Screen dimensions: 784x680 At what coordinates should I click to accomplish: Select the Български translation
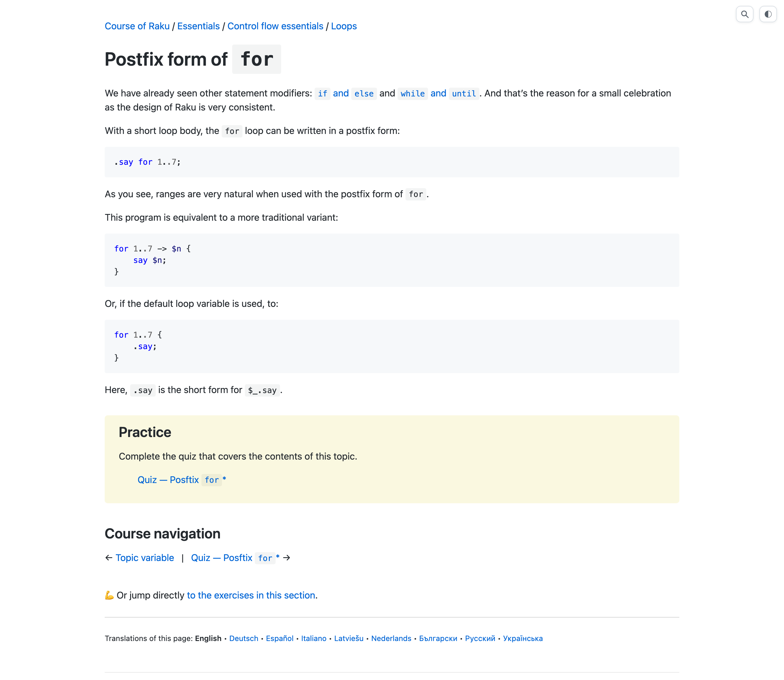tap(438, 639)
